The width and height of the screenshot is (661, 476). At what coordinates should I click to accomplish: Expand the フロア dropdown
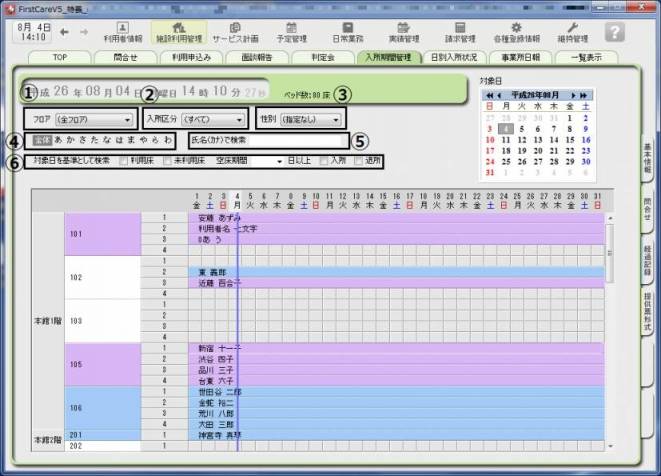(x=94, y=120)
